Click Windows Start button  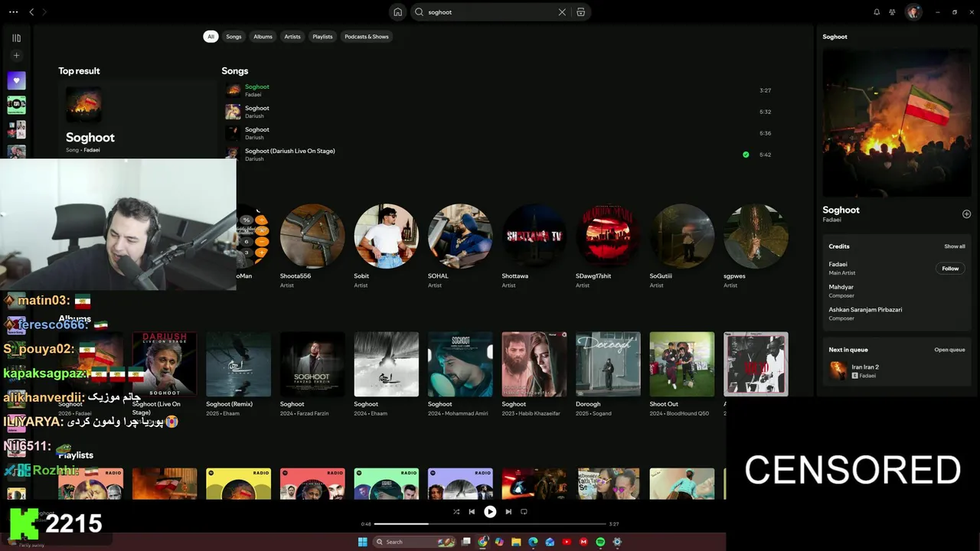[362, 542]
